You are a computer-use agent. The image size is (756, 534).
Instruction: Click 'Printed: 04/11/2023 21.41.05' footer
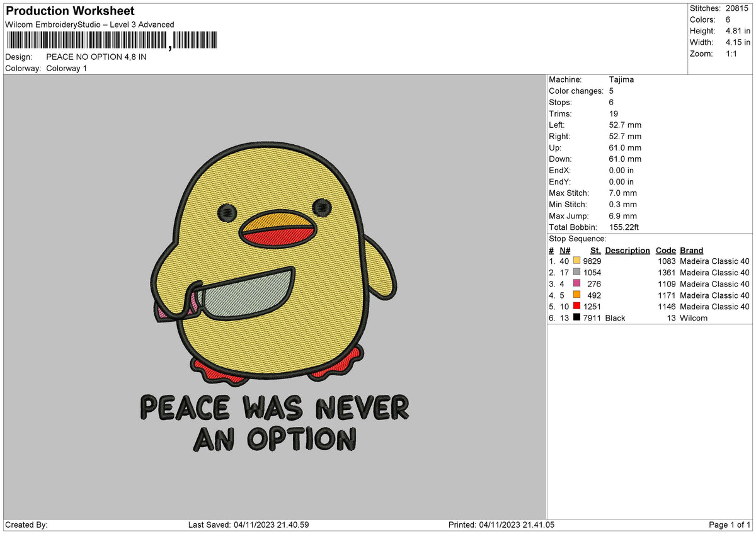[x=501, y=525]
